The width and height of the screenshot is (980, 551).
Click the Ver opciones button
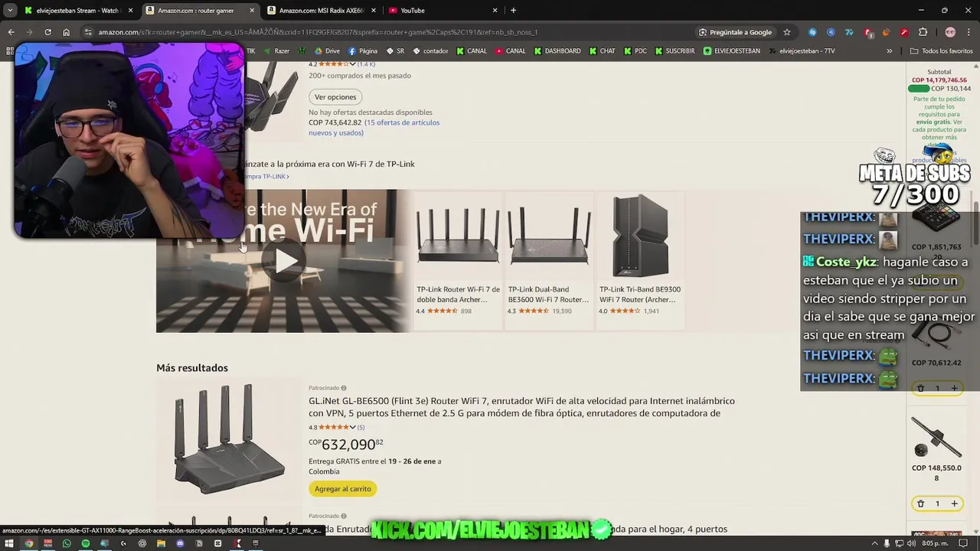coord(335,97)
